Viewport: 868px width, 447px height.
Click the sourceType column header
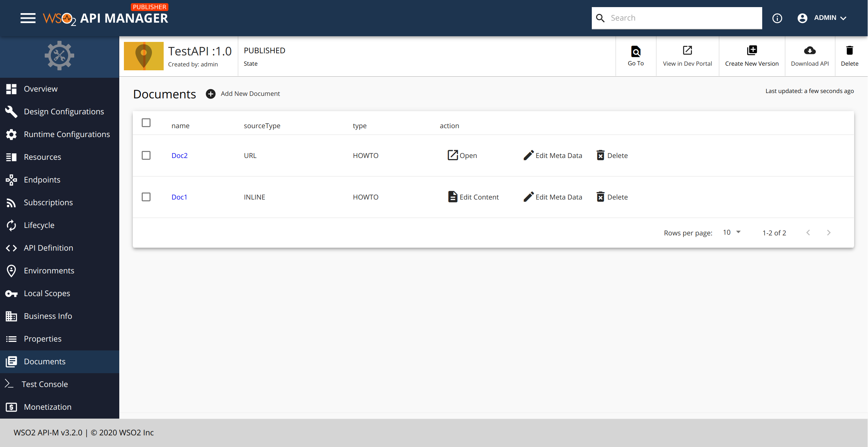pyautogui.click(x=262, y=126)
